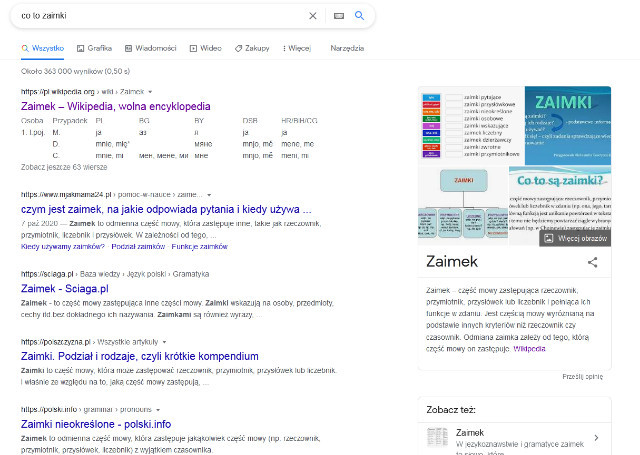Open the Zaimek – Wikipedia result link
The image size is (640, 455).
116,105
